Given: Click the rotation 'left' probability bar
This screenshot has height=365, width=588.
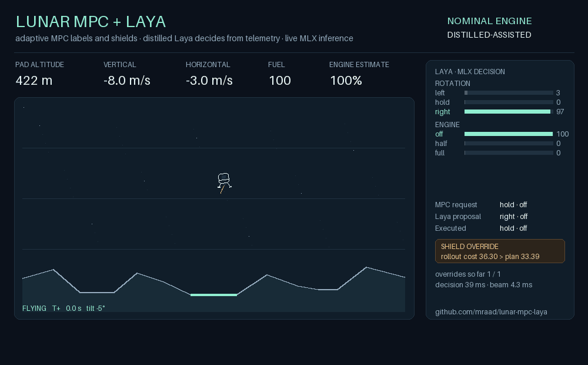Looking at the screenshot, I should pos(509,93).
